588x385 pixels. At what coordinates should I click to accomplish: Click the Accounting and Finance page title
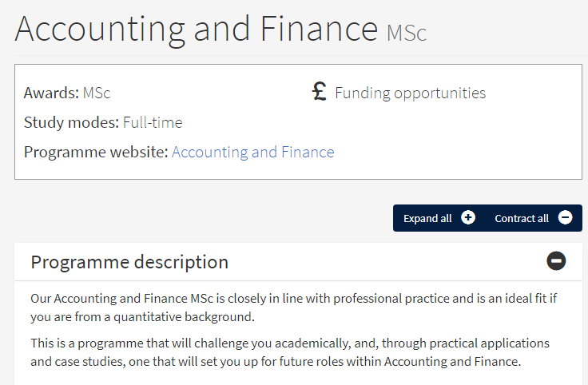coord(196,30)
